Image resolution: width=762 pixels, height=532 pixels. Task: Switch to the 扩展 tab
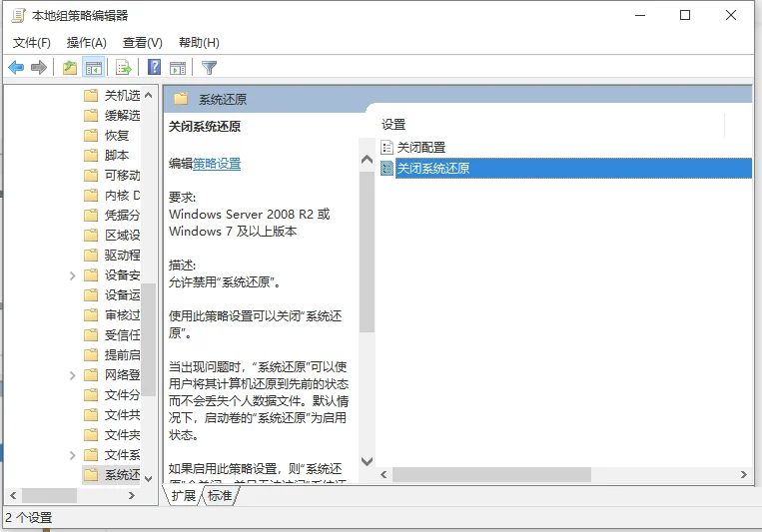click(183, 495)
